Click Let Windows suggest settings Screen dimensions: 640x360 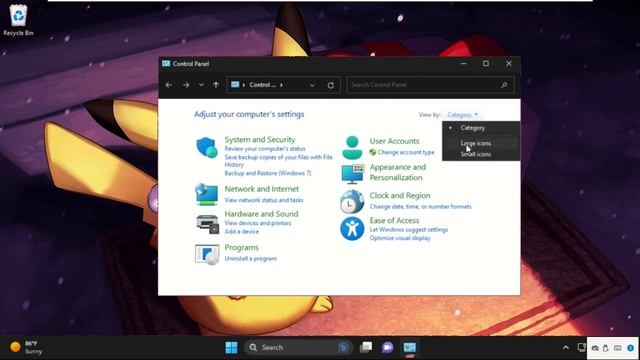(409, 229)
